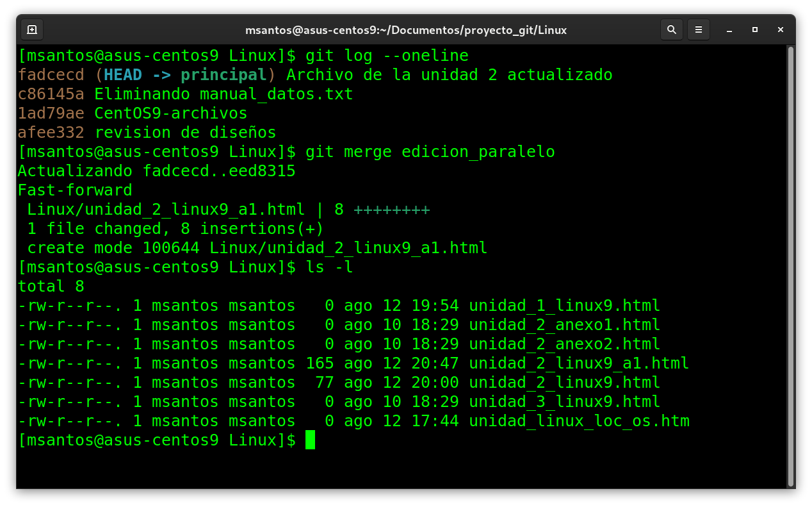This screenshot has width=812, height=507.
Task: Click commit hash c86145a in git log
Action: tap(51, 94)
